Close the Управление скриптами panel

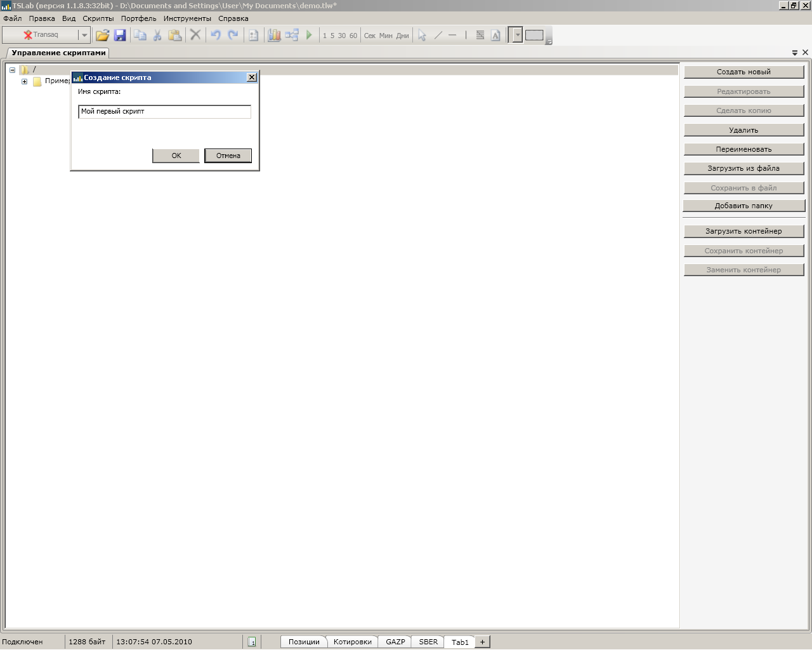806,53
